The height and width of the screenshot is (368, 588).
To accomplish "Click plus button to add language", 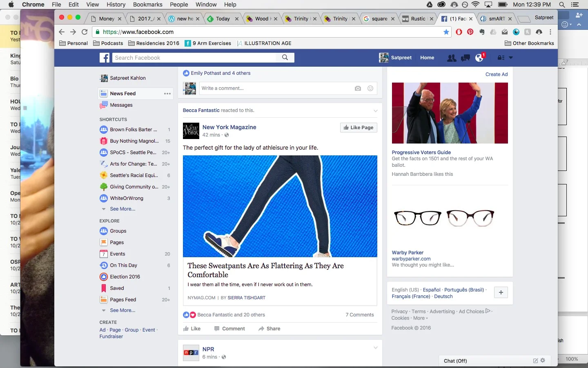I will (501, 292).
